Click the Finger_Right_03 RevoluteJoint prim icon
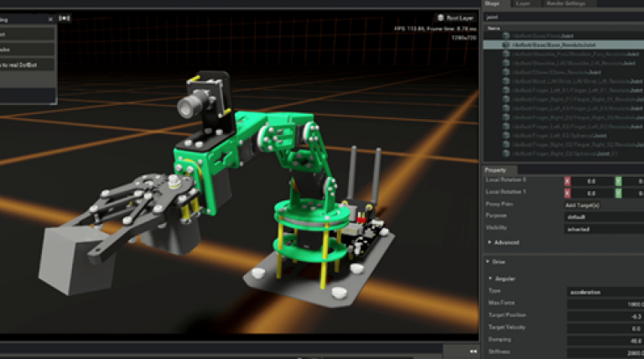Screen dimensions: 644x359 506,117
